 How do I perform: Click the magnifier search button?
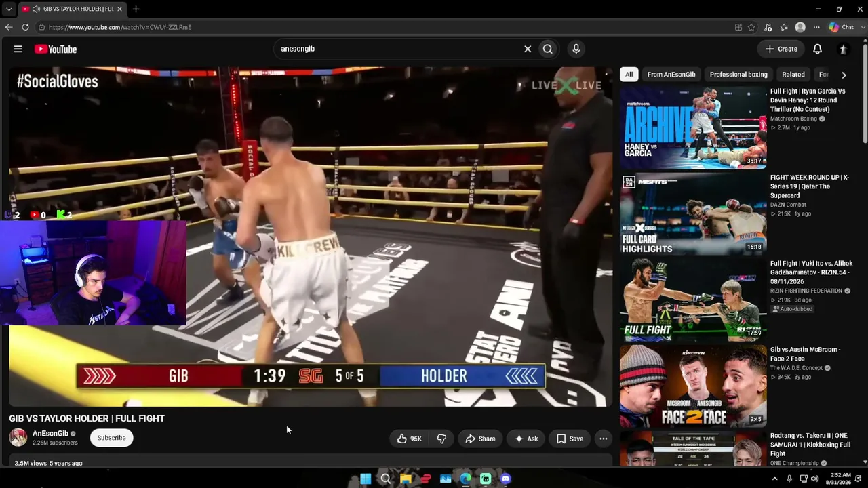click(548, 49)
